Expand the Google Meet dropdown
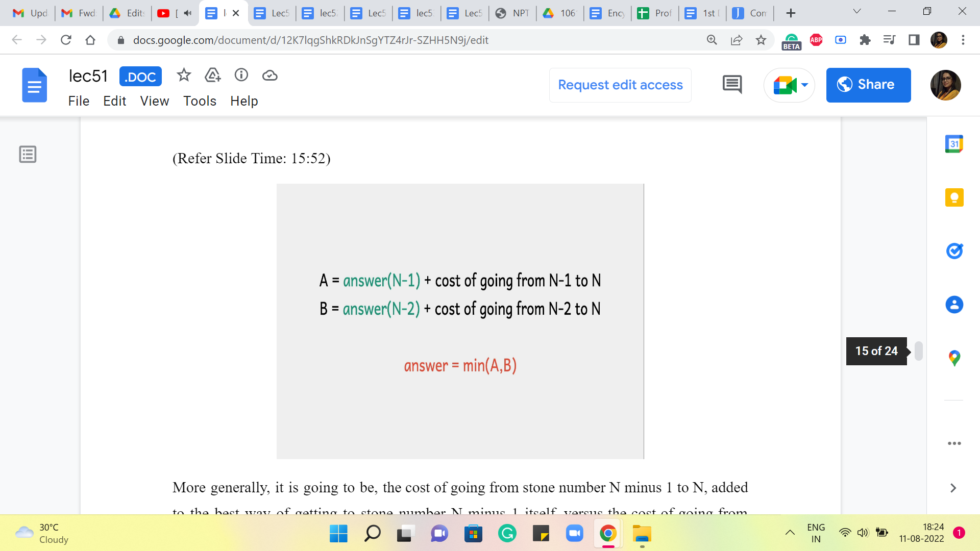 804,85
